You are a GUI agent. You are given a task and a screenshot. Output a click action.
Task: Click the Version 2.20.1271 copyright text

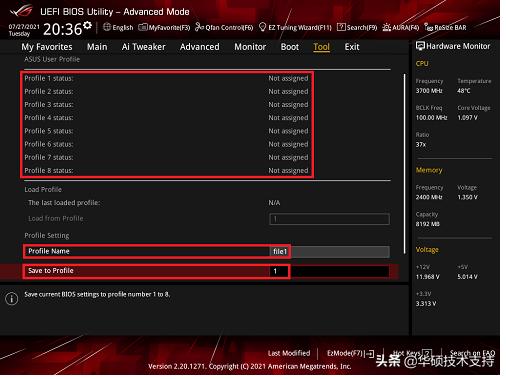pos(250,366)
